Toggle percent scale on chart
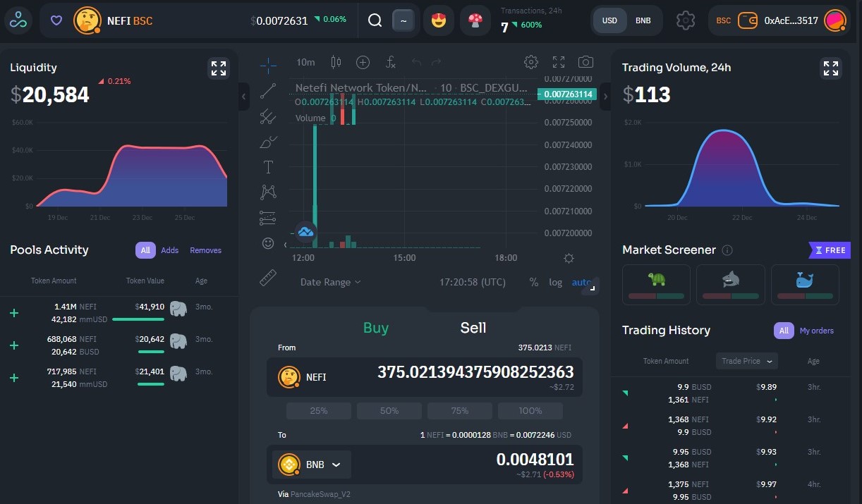Image resolution: width=862 pixels, height=504 pixels. [x=533, y=282]
